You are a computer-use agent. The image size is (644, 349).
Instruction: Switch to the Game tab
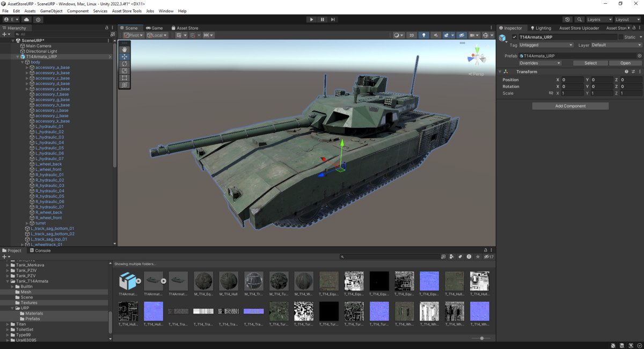155,27
